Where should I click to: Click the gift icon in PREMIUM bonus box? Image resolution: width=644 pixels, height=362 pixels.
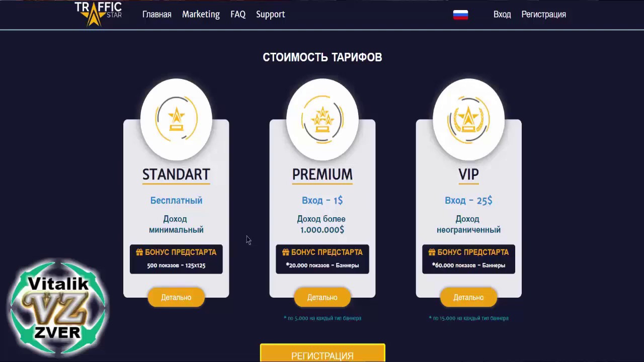pos(285,252)
